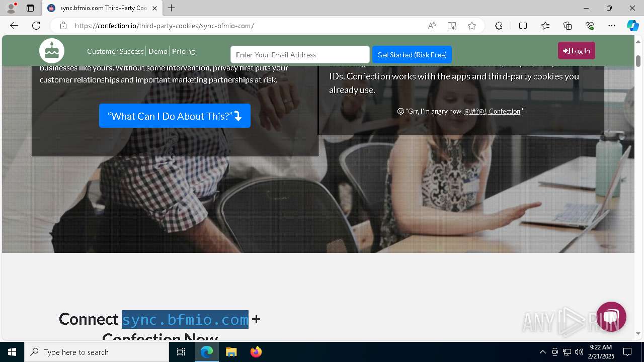Click Microsoft Edge taskbar icon
The height and width of the screenshot is (362, 644).
(207, 352)
